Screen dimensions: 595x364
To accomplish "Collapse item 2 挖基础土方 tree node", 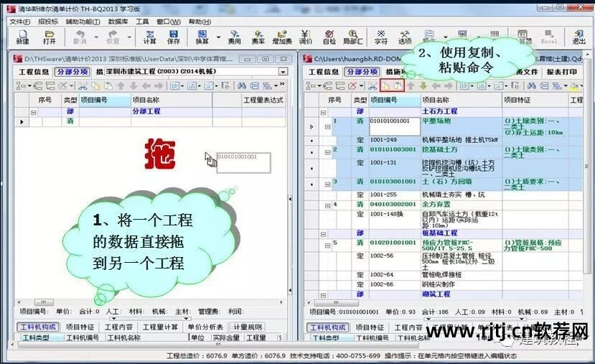I will (x=328, y=153).
